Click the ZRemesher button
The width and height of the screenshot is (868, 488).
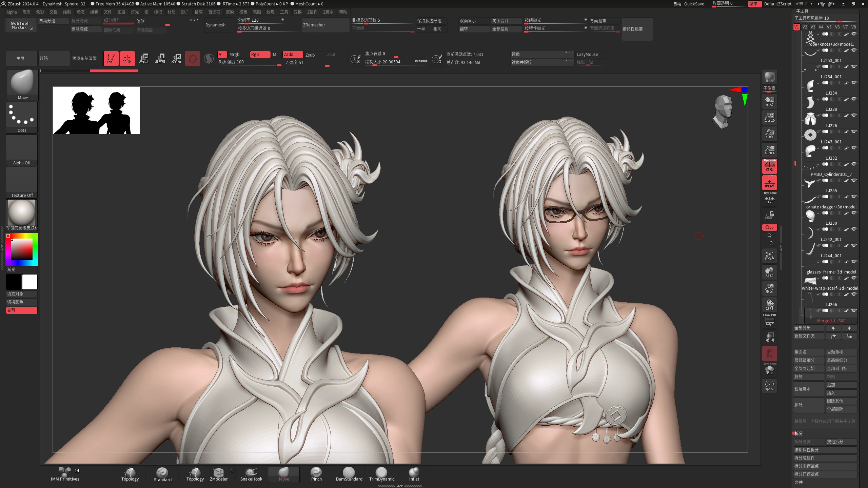click(325, 25)
